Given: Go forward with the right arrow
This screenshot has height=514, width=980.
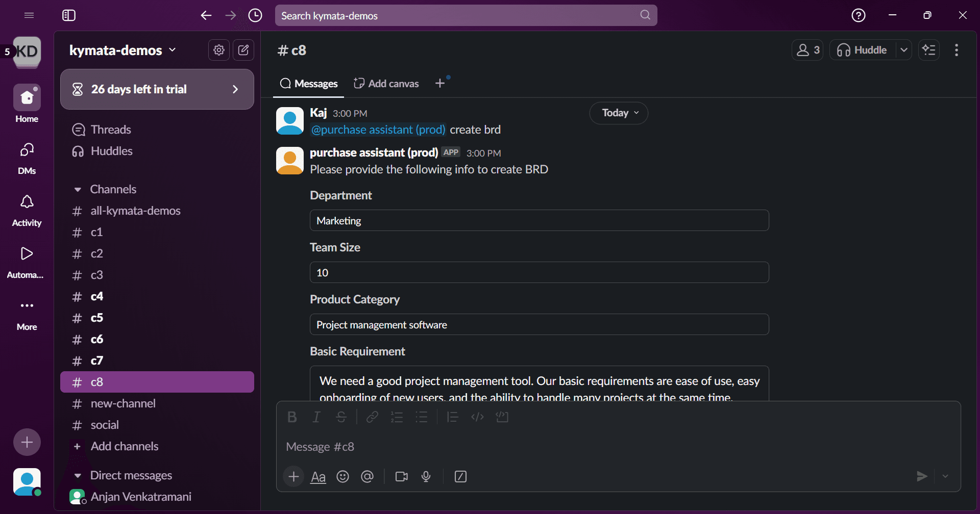Looking at the screenshot, I should tap(231, 15).
